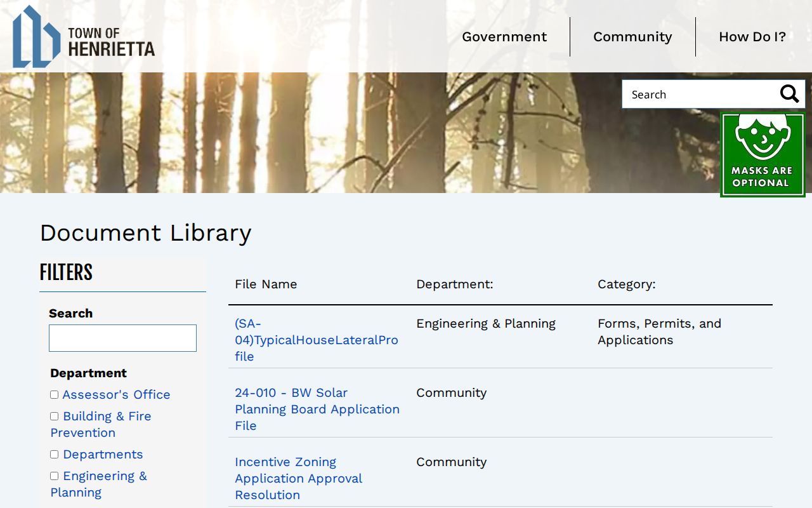Viewport: 812px width, 508px height.
Task: Open the Departments filter link
Action: (x=103, y=454)
